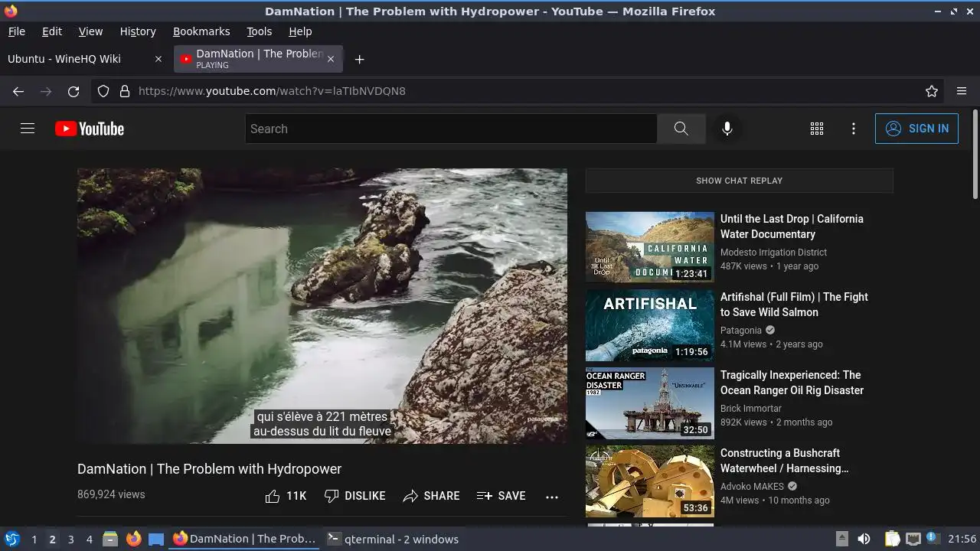Open the taskbar start menu icon
This screenshot has height=551, width=980.
pyautogui.click(x=12, y=539)
